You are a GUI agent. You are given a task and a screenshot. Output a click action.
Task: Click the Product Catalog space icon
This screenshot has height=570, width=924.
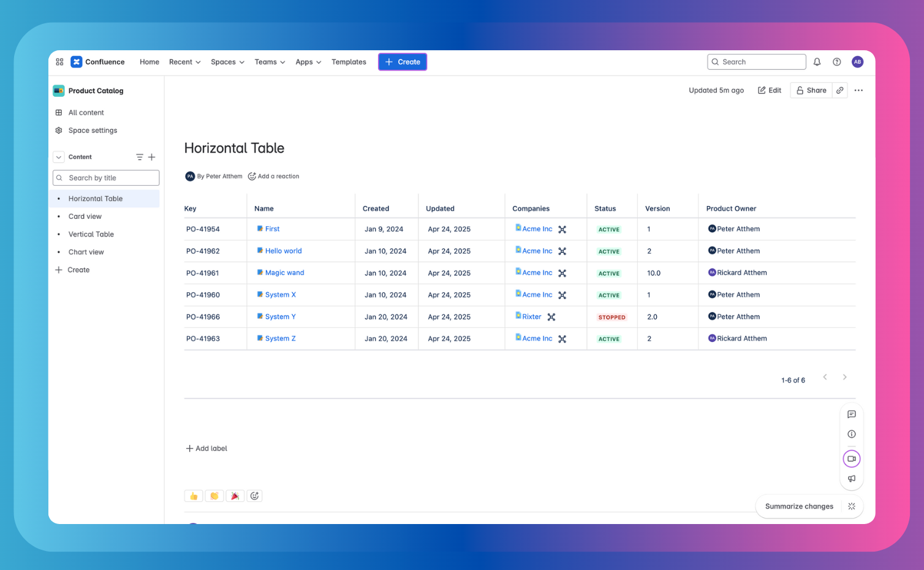pos(59,91)
